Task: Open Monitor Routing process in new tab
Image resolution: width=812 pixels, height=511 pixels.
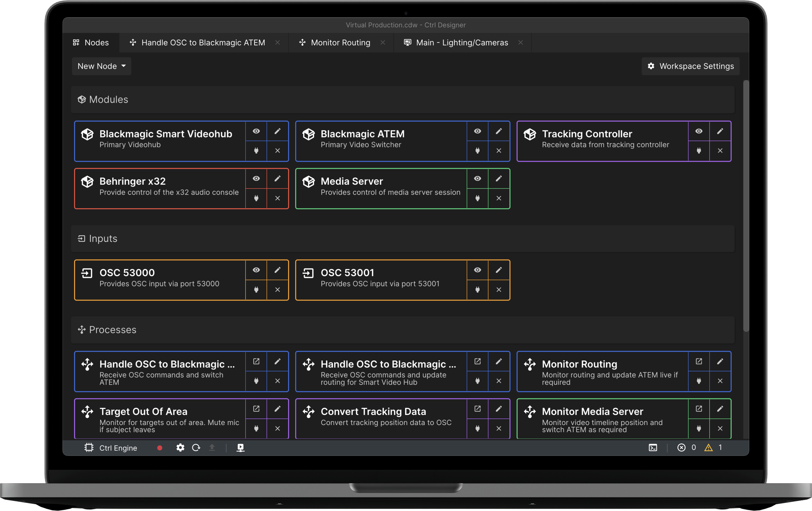Action: (699, 361)
